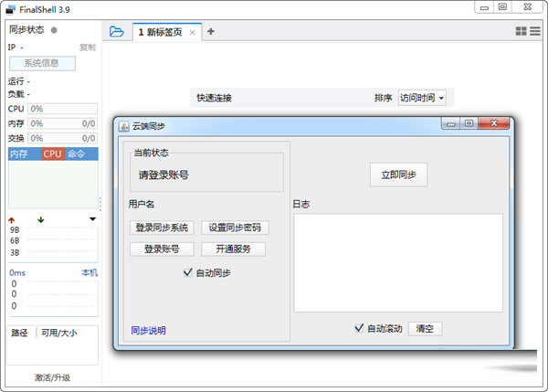The width and height of the screenshot is (548, 392).
Task: Open the 同步说明 link
Action: [x=148, y=330]
